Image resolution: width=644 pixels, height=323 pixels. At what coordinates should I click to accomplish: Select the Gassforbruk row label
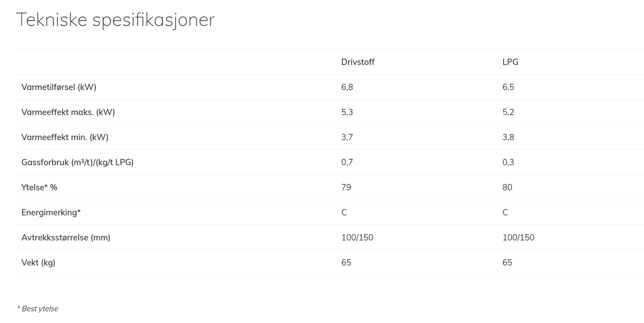(x=78, y=162)
